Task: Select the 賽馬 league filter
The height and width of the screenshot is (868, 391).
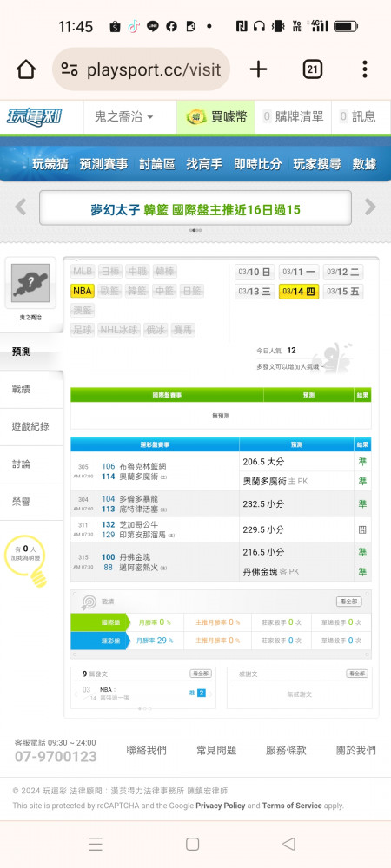Action: 183,330
